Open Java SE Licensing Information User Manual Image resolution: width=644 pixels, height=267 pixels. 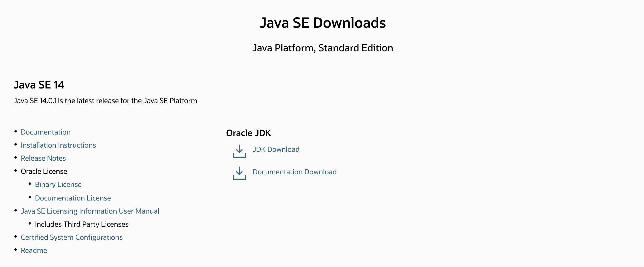click(90, 211)
